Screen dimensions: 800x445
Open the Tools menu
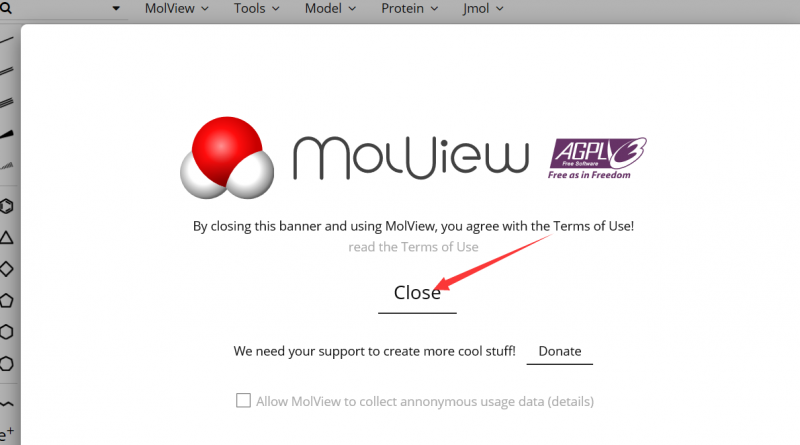[257, 9]
